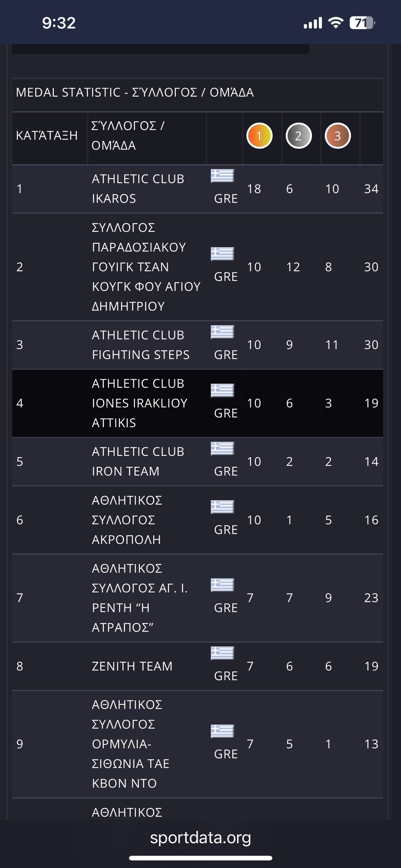This screenshot has height=868, width=401.
Task: Tap the ΚΑΤΆΤΑΞΗ column header
Action: (47, 136)
